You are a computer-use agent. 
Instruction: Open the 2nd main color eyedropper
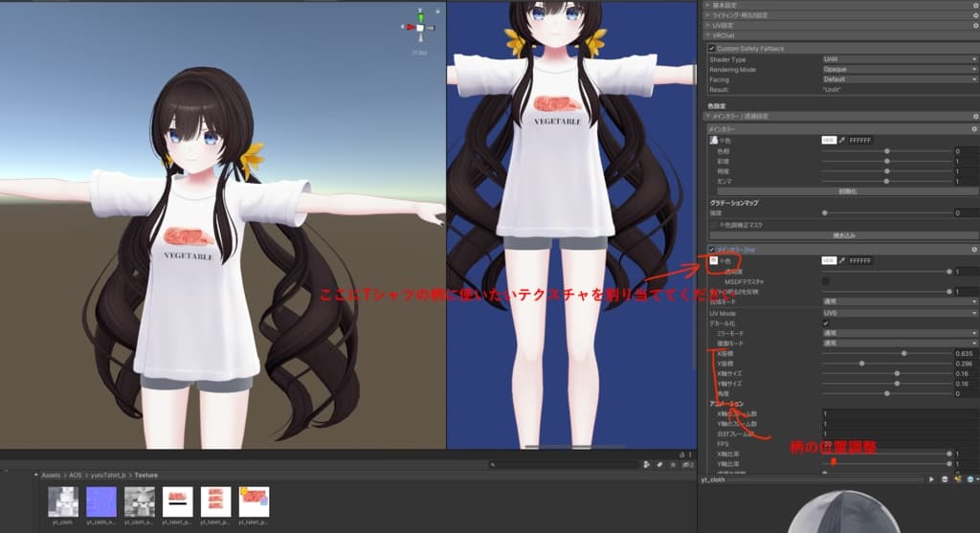[842, 260]
